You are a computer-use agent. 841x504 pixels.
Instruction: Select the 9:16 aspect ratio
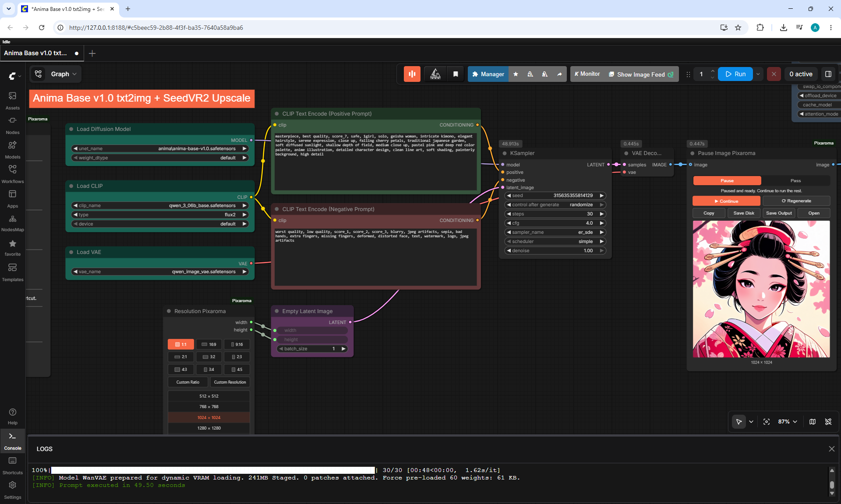(237, 344)
